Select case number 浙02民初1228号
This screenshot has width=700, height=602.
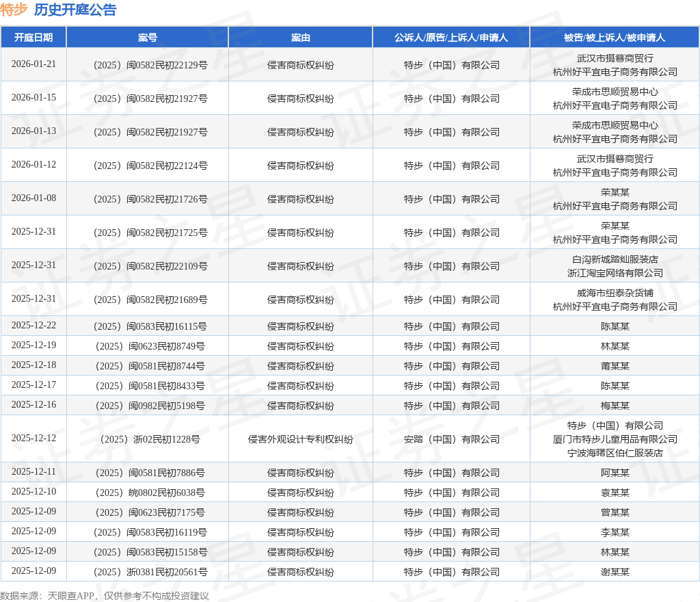(x=150, y=439)
